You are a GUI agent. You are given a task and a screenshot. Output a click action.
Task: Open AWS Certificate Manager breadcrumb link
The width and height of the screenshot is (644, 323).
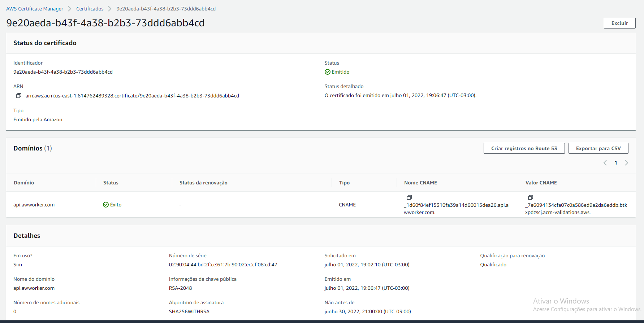pos(35,9)
